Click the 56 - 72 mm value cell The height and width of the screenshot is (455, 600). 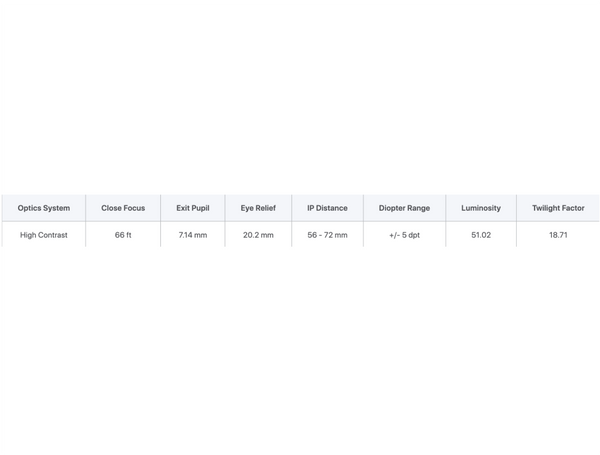click(x=327, y=235)
